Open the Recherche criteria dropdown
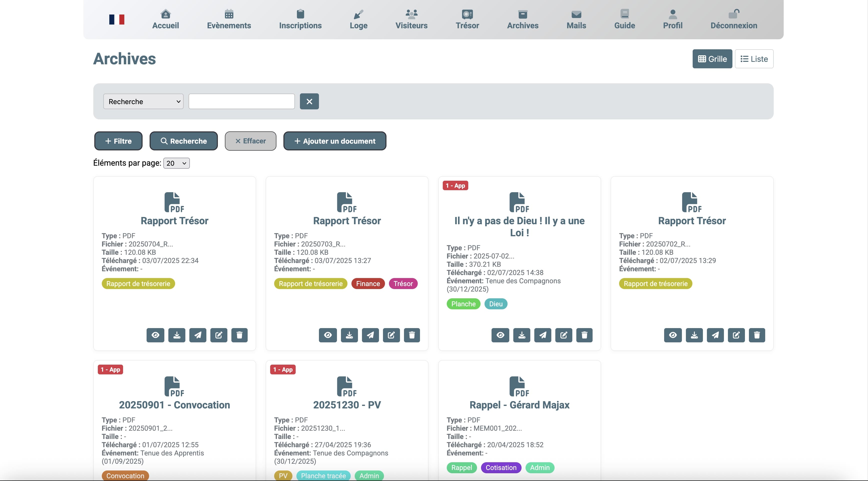This screenshot has height=481, width=868. click(x=143, y=101)
